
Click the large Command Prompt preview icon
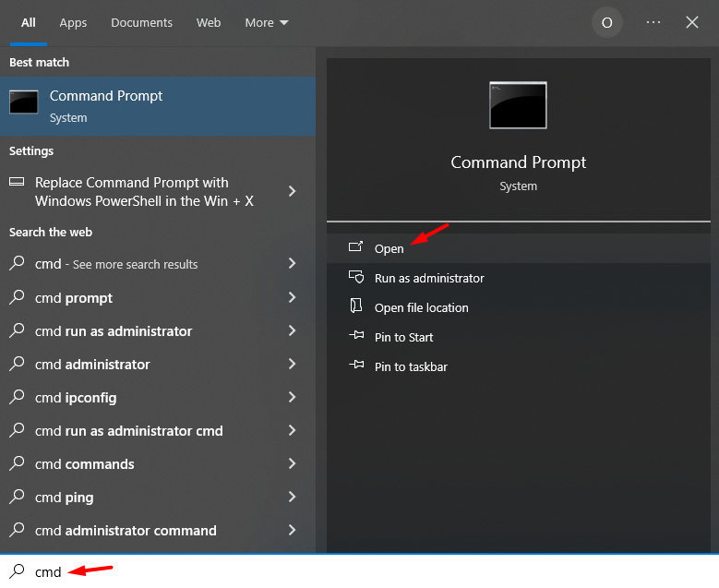(x=518, y=105)
